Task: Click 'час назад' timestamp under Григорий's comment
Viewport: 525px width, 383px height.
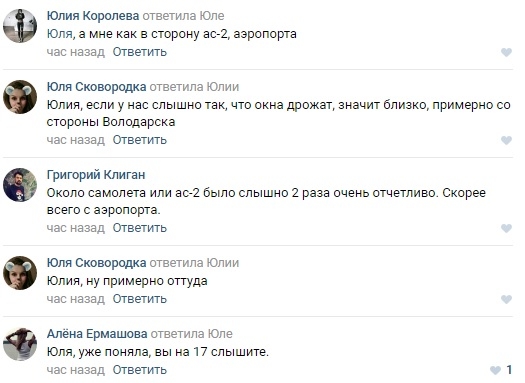Action: (x=76, y=228)
